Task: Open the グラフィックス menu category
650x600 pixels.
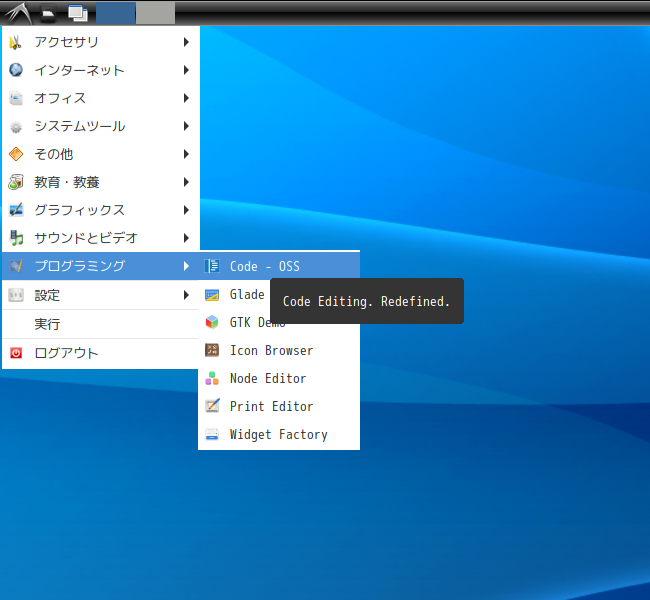Action: point(80,210)
